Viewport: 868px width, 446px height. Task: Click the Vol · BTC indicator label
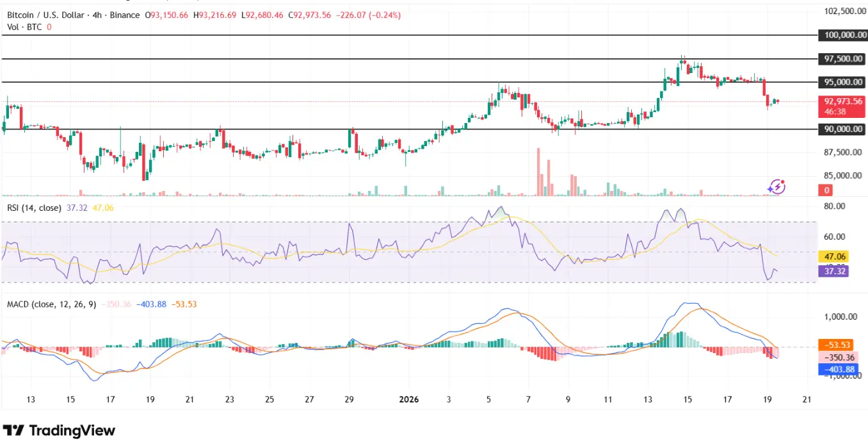[x=24, y=27]
